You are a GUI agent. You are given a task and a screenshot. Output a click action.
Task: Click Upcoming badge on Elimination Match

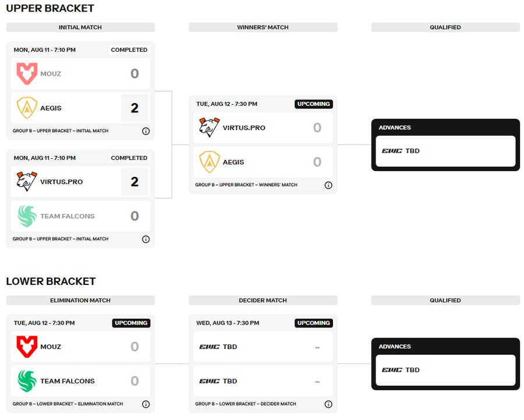pyautogui.click(x=131, y=323)
